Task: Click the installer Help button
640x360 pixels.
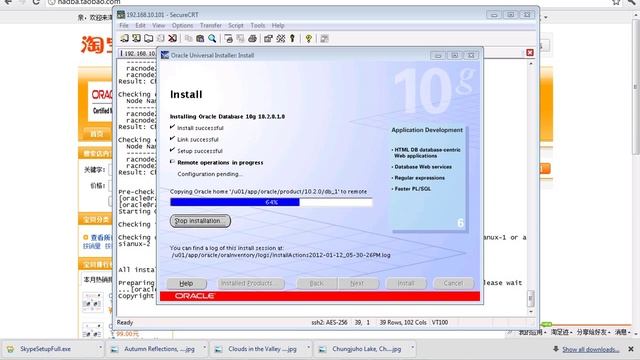Action: pos(186,283)
